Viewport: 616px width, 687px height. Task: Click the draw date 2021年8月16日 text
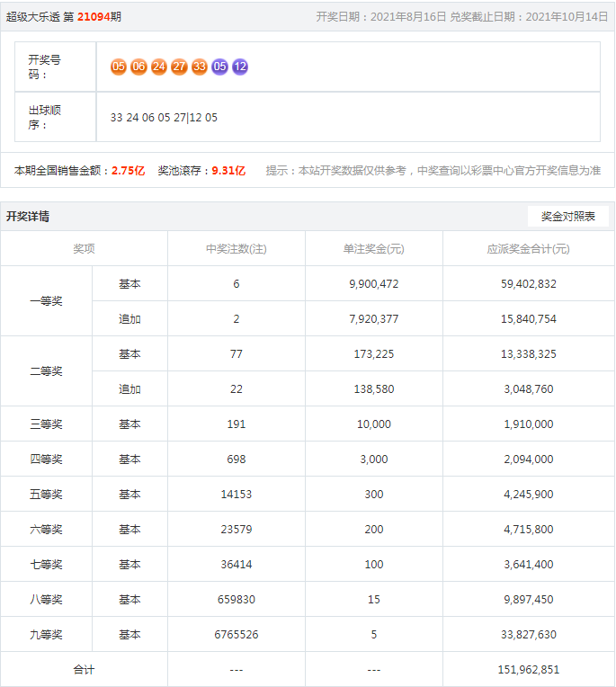(x=408, y=17)
